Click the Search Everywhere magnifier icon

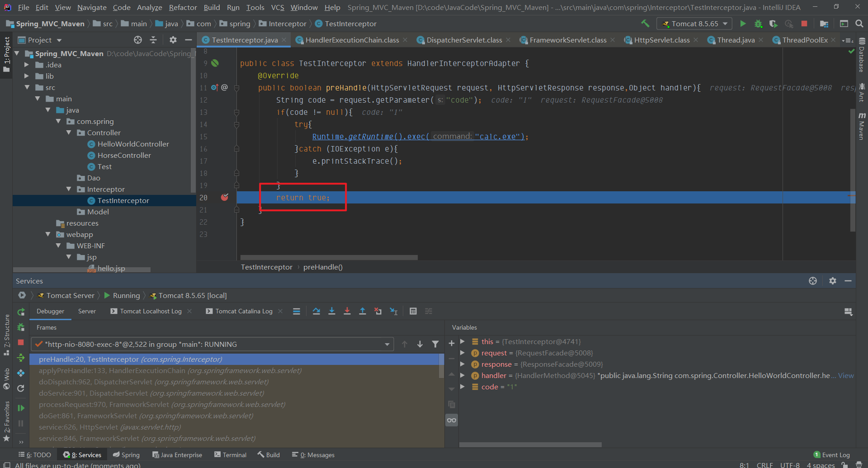click(859, 24)
